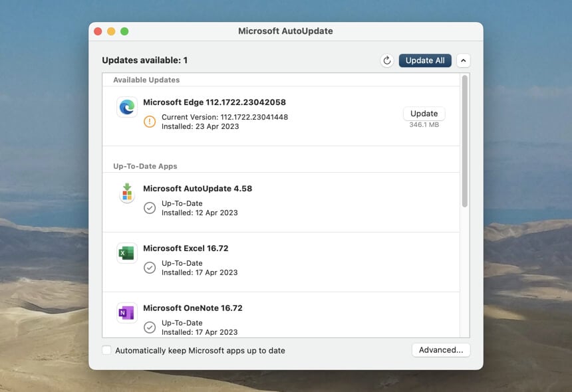Click the vertical scrollbar in the apps list
Viewport: 572px width, 392px height.
(465, 141)
